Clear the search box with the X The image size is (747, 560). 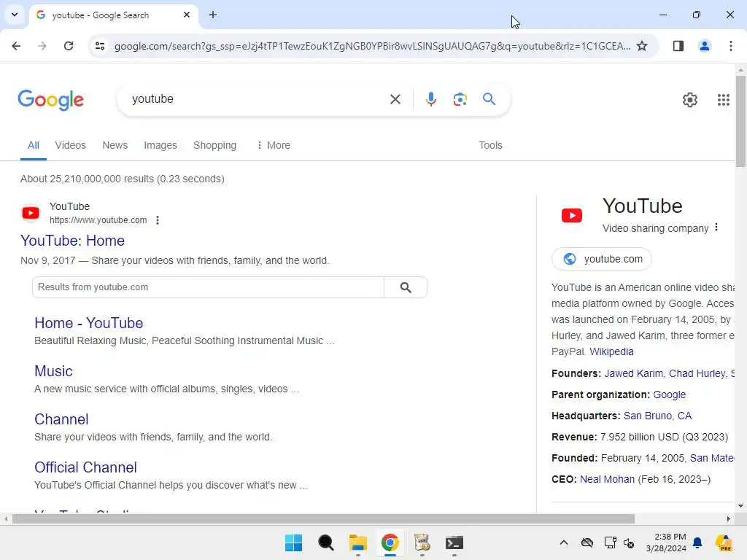tap(395, 99)
